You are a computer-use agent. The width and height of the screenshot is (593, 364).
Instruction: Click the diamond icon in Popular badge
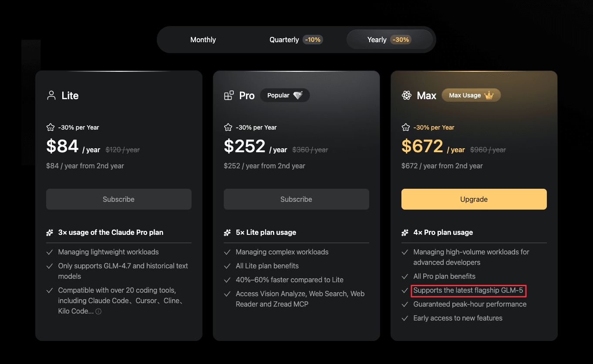click(298, 95)
